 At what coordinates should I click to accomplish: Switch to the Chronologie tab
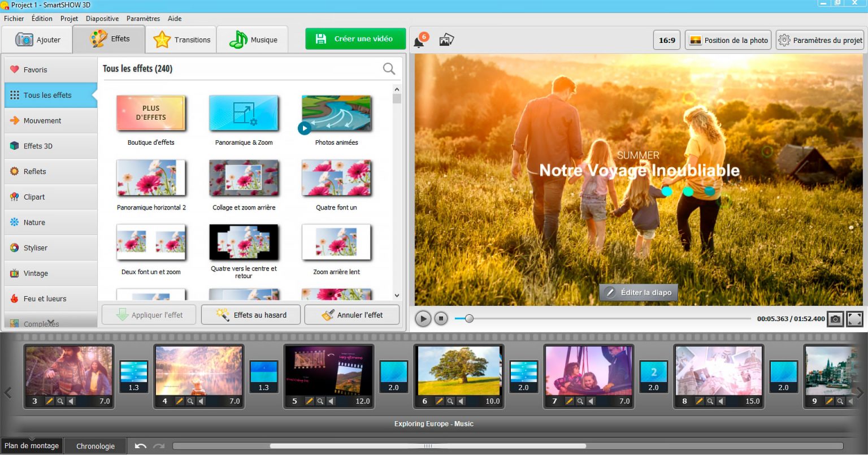pos(95,445)
